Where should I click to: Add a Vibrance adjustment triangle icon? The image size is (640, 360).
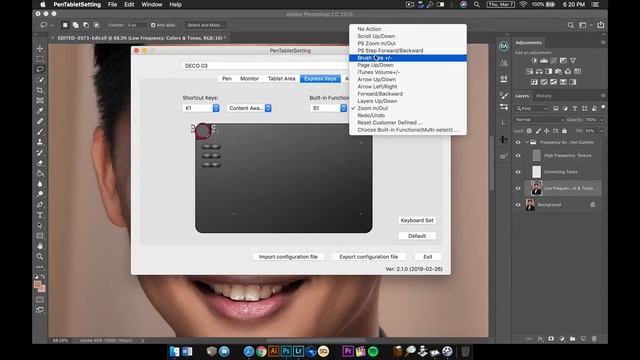573,60
